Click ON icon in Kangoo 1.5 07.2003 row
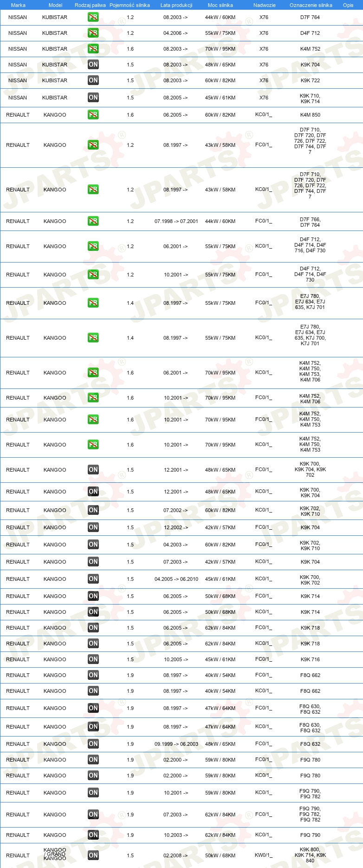The width and height of the screenshot is (363, 868). point(93,562)
